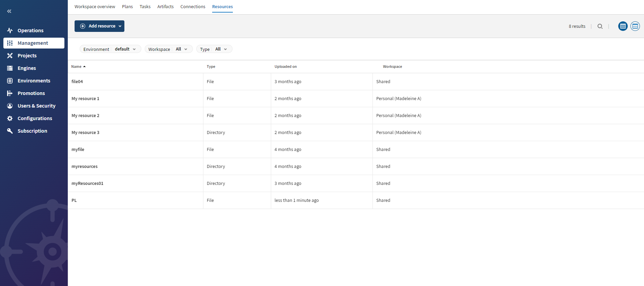Open the Subscription page in the sidebar
644x286 pixels.
point(32,131)
